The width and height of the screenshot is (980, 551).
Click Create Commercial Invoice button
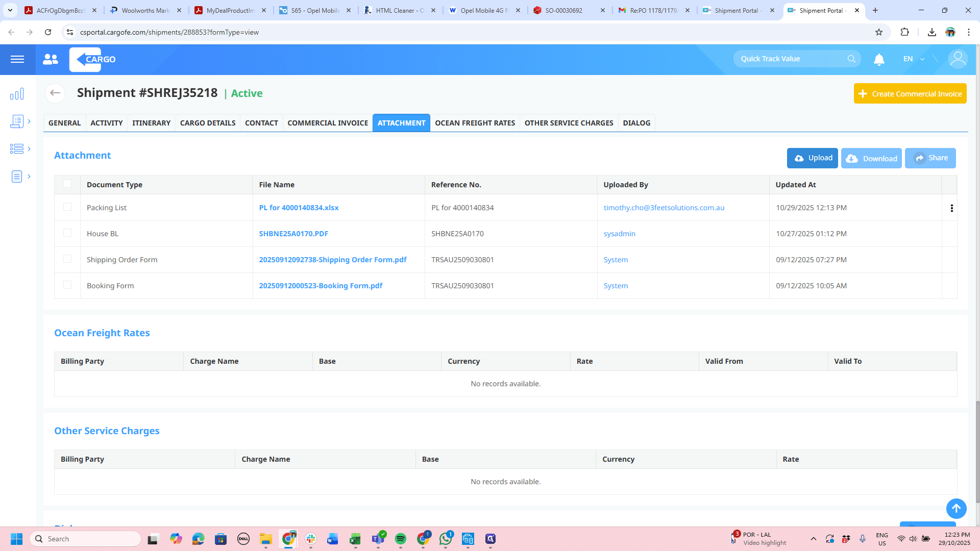tap(910, 94)
